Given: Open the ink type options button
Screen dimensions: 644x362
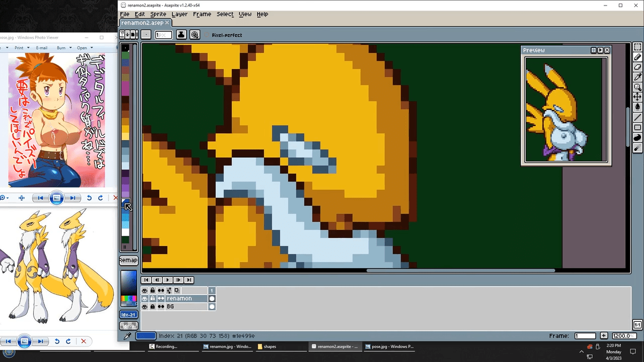Looking at the screenshot, I should (181, 35).
